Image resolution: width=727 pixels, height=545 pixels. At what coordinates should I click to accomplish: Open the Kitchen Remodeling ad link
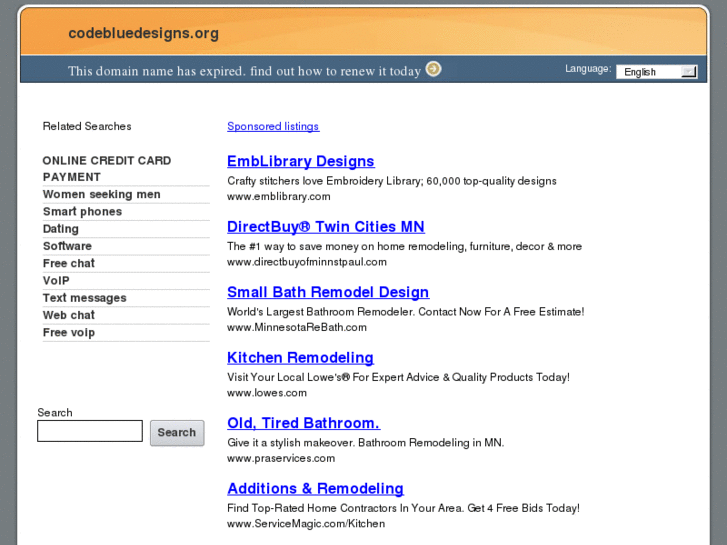(x=300, y=357)
